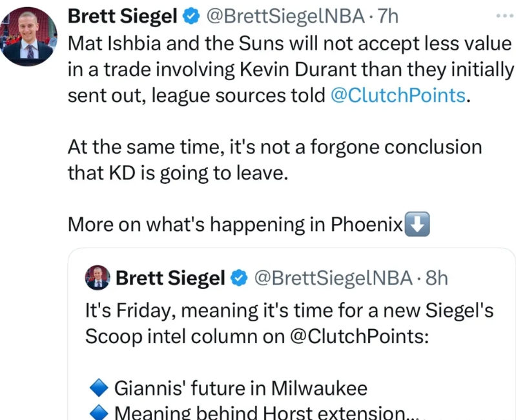516x420 pixels.
Task: Click the Brett Siegel display name in main tweet
Action: point(123,16)
